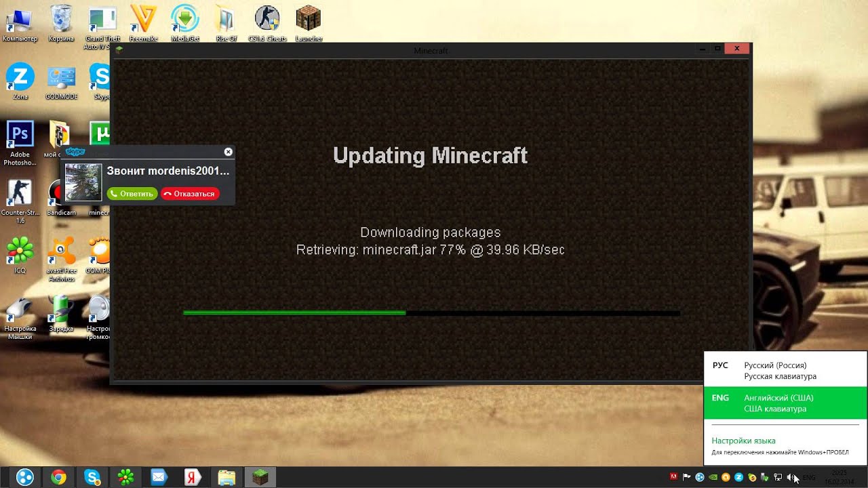Open the Корзина recycle bin icon

point(61,24)
